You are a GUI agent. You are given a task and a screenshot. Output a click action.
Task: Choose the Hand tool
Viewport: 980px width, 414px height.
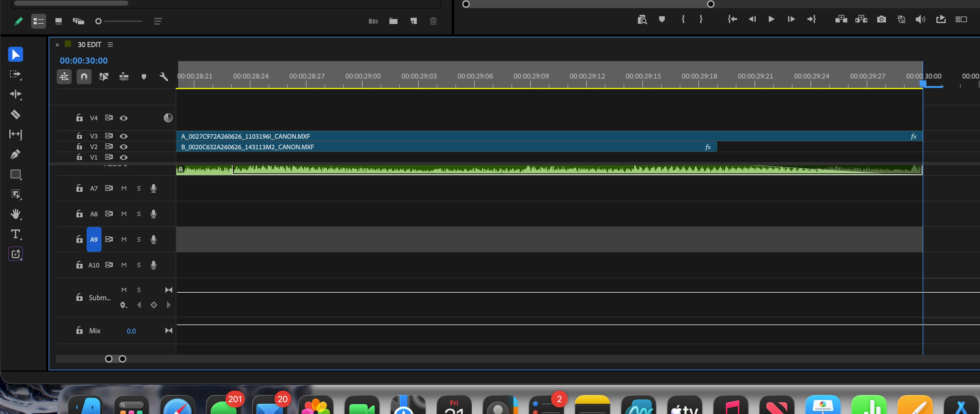[x=16, y=214]
